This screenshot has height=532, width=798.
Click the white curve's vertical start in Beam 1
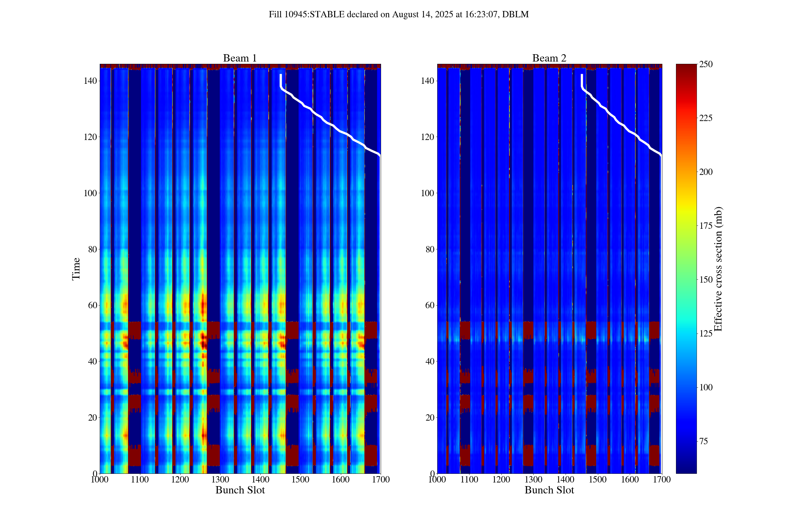pyautogui.click(x=281, y=80)
